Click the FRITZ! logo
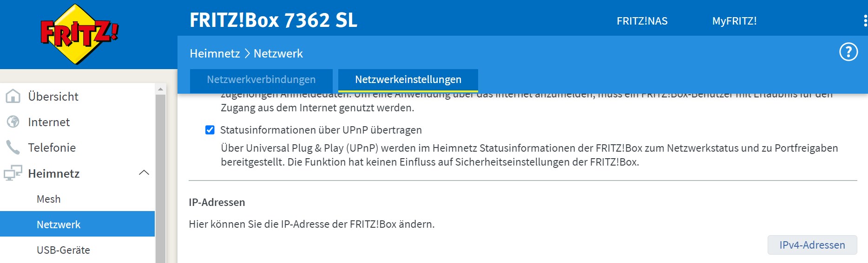Screen dimensions: 868x263 click(79, 34)
